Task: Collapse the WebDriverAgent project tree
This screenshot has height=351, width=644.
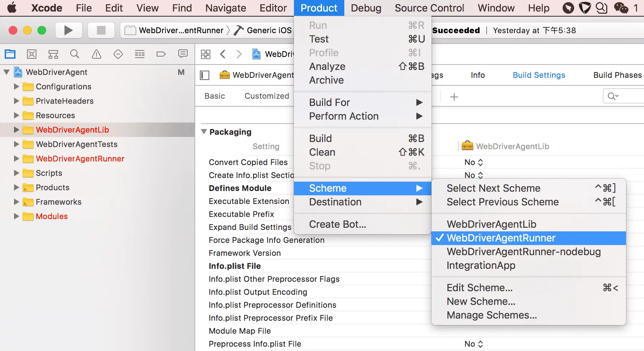Action: coord(6,72)
